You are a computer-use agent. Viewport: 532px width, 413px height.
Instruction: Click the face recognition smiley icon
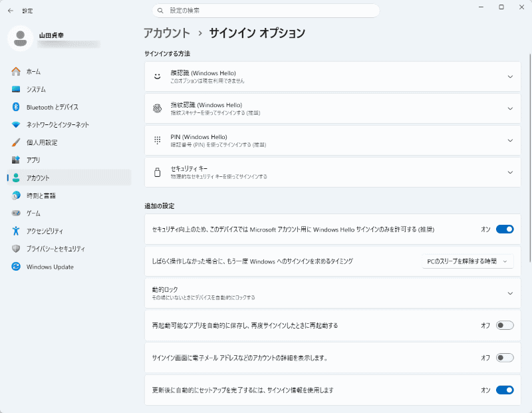tap(158, 76)
